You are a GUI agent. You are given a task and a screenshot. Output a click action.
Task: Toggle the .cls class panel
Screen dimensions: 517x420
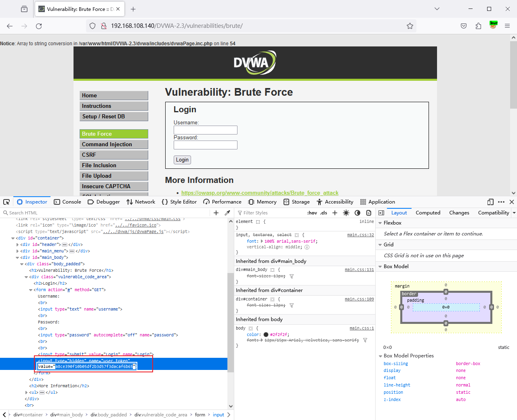click(x=324, y=213)
